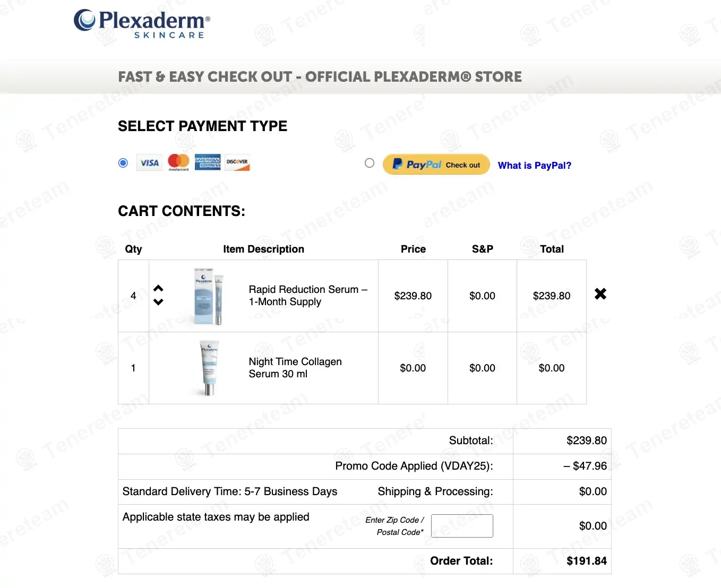Select the credit card payment radio button
The width and height of the screenshot is (721, 588).
[x=123, y=163]
